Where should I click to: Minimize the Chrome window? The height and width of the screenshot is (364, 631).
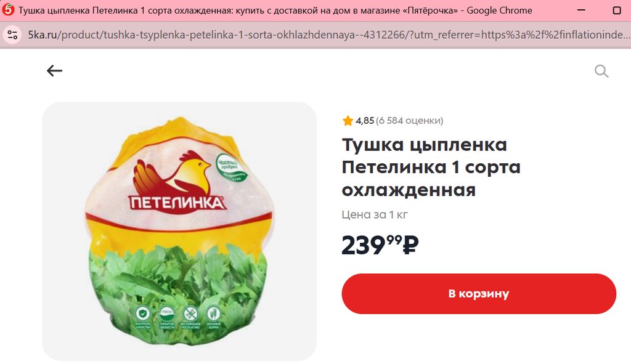click(x=581, y=10)
